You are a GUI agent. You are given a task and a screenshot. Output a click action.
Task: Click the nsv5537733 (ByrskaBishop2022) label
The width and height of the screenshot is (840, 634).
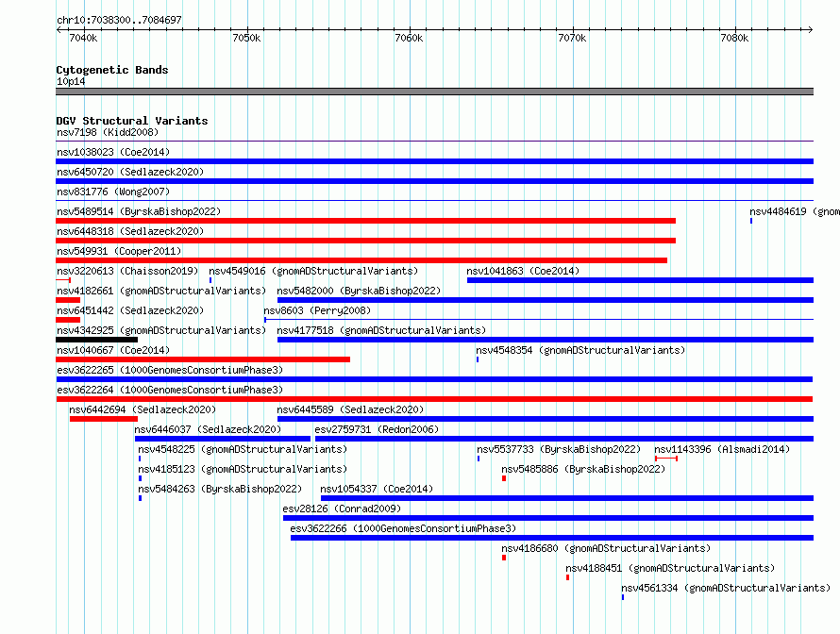pyautogui.click(x=559, y=449)
